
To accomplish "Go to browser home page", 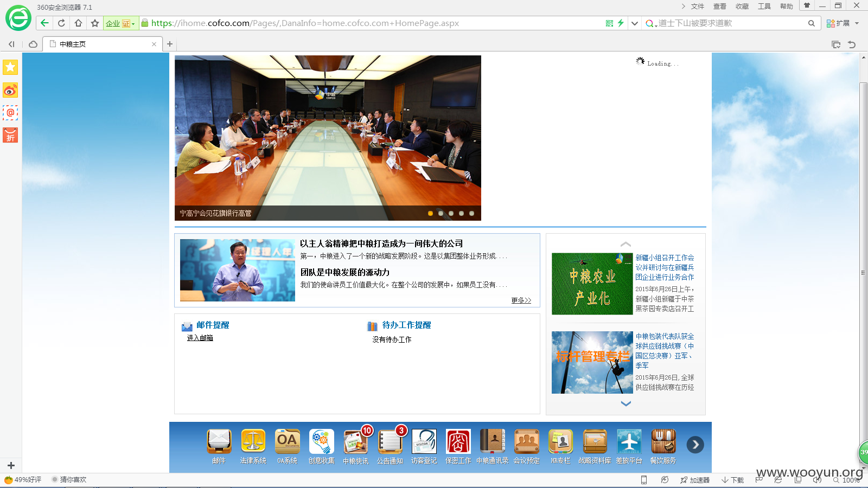I will click(78, 23).
